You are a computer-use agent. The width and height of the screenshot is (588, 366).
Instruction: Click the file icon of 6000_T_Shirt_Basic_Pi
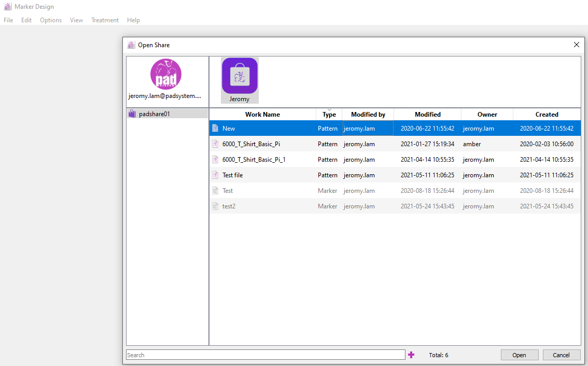215,144
